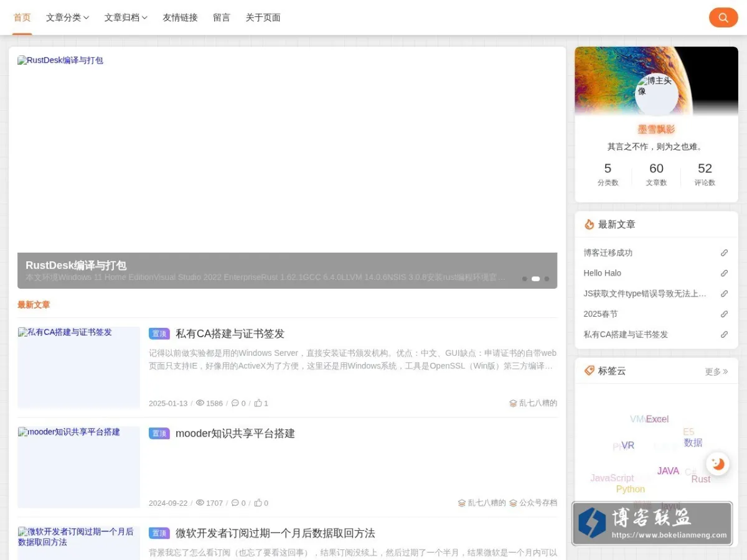Click the 52 评论数 statistic
The height and width of the screenshot is (560, 747).
point(705,174)
